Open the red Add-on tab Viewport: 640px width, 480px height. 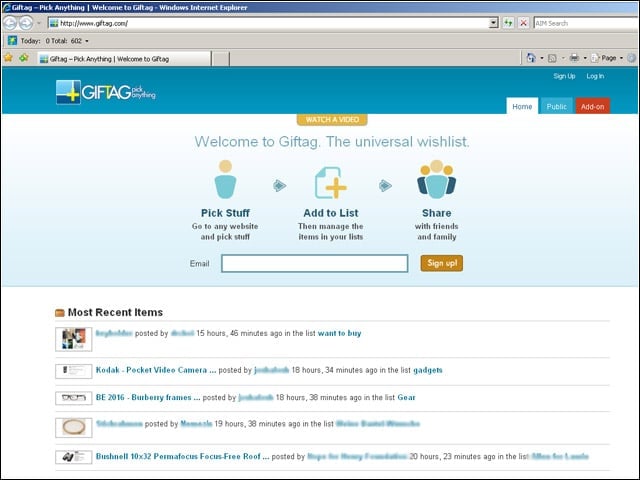tap(592, 107)
